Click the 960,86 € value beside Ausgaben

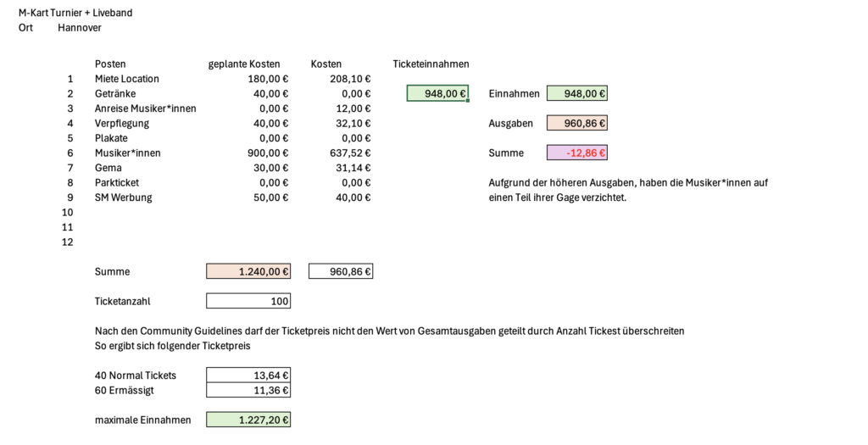[577, 123]
